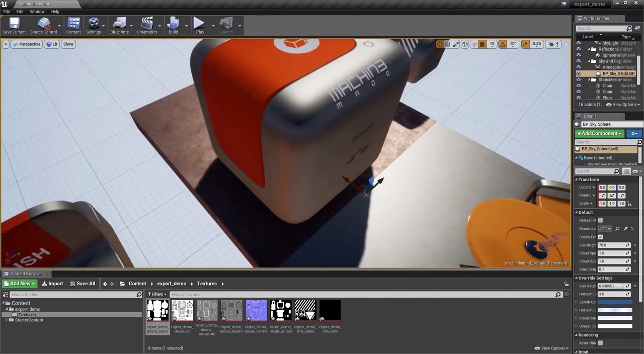Open editor Settings from the toolbar

(x=94, y=26)
